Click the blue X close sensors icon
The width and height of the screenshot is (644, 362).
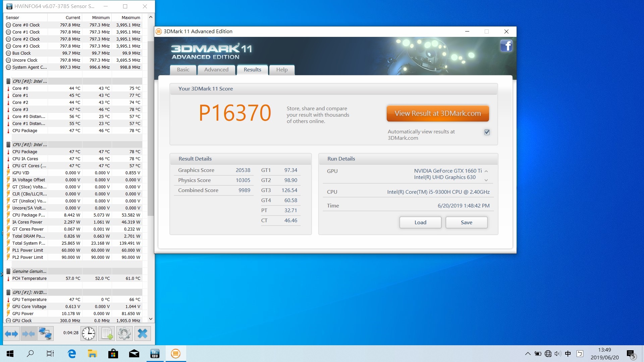coord(143,334)
